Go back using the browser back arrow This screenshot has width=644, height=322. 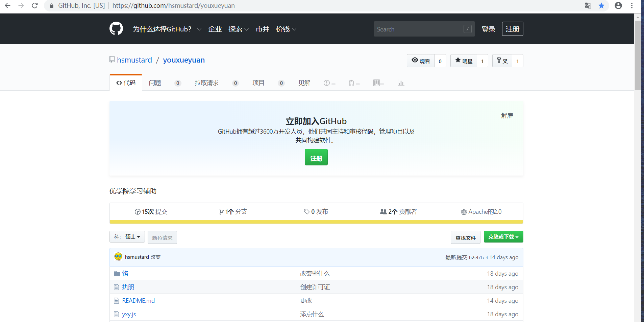click(x=7, y=6)
